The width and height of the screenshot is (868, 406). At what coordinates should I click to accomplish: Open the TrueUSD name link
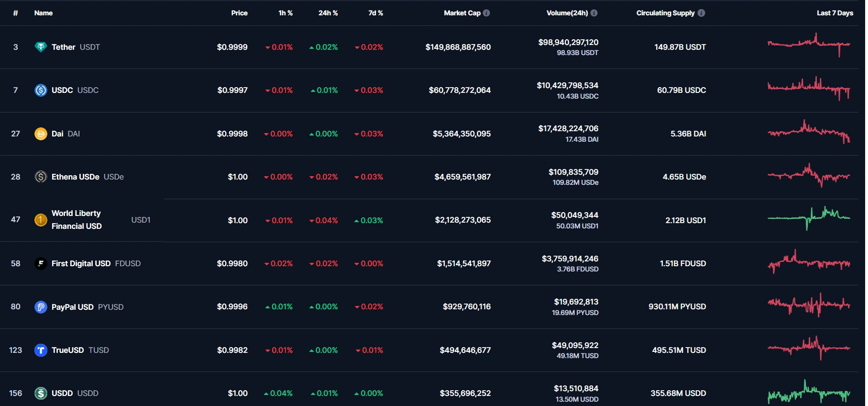pyautogui.click(x=67, y=350)
